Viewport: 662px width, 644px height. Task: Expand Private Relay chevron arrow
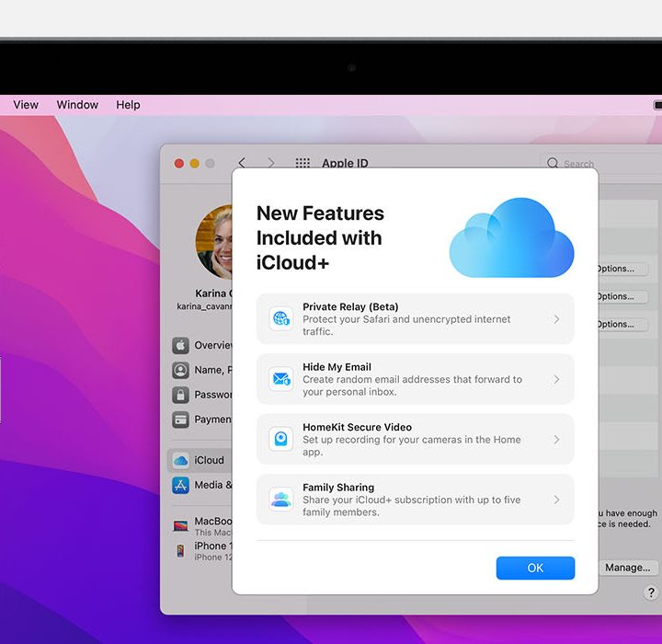[x=556, y=319]
